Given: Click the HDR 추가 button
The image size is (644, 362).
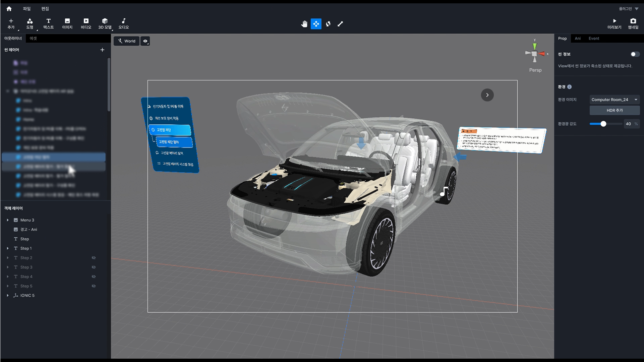Looking at the screenshot, I should click(x=614, y=110).
